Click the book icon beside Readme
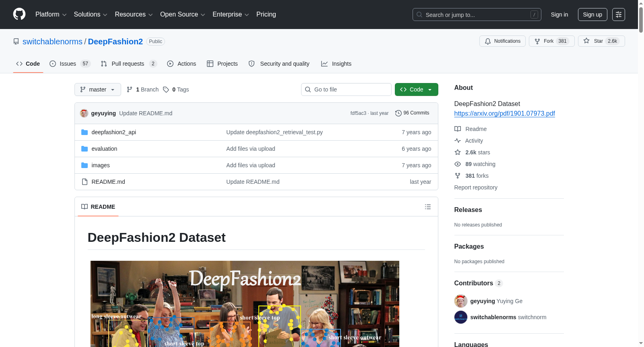The height and width of the screenshot is (347, 644). pyautogui.click(x=458, y=129)
